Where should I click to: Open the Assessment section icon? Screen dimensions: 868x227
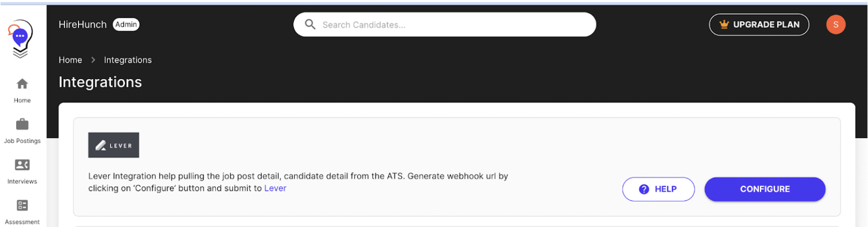point(22,206)
